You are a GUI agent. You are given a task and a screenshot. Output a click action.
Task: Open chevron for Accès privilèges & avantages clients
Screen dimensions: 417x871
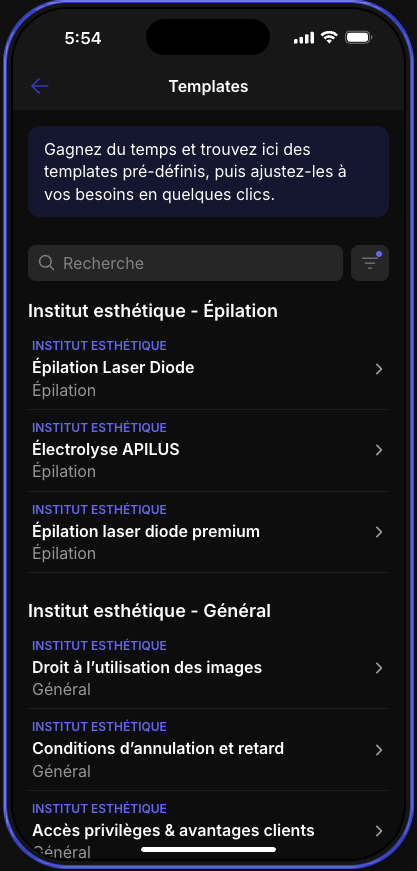click(379, 831)
